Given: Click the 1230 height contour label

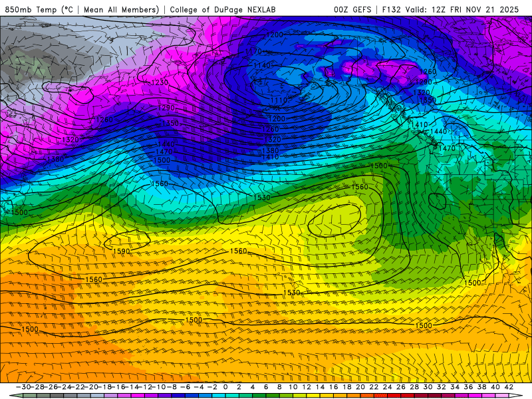Looking at the screenshot, I should click(x=160, y=82).
